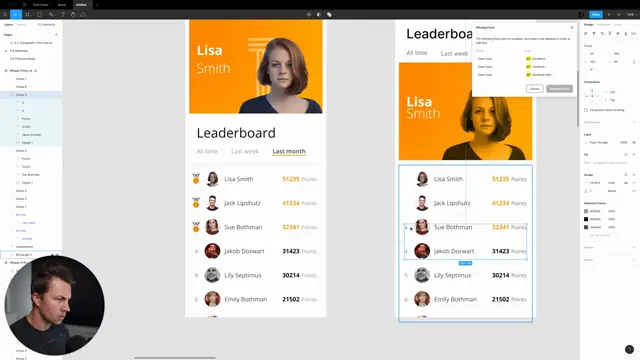Viewport: 640px width, 360px height.
Task: Select the Text tool
Action: click(63, 14)
